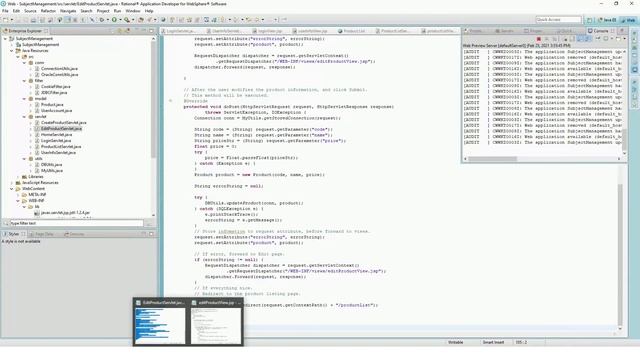Select EditProductServlet.java in the explorer
Image resolution: width=640 pixels, height=360 pixels.
coord(61,129)
